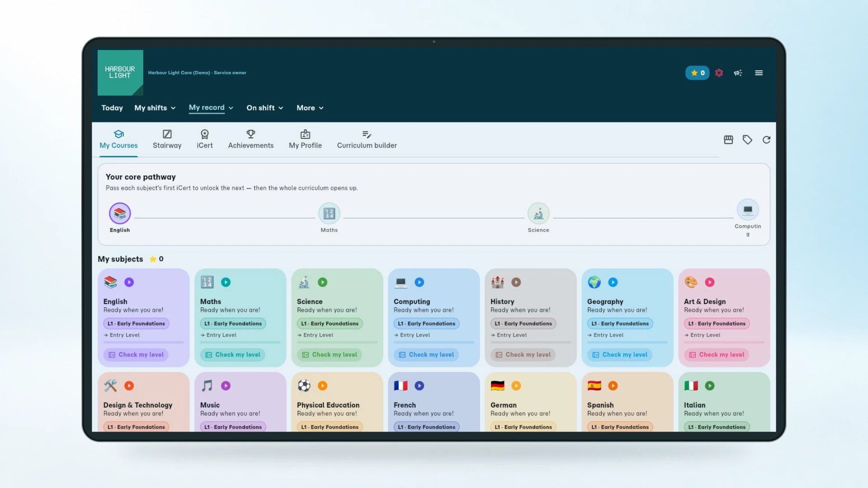The height and width of the screenshot is (488, 868).
Task: Play the Science subject
Action: point(323,282)
